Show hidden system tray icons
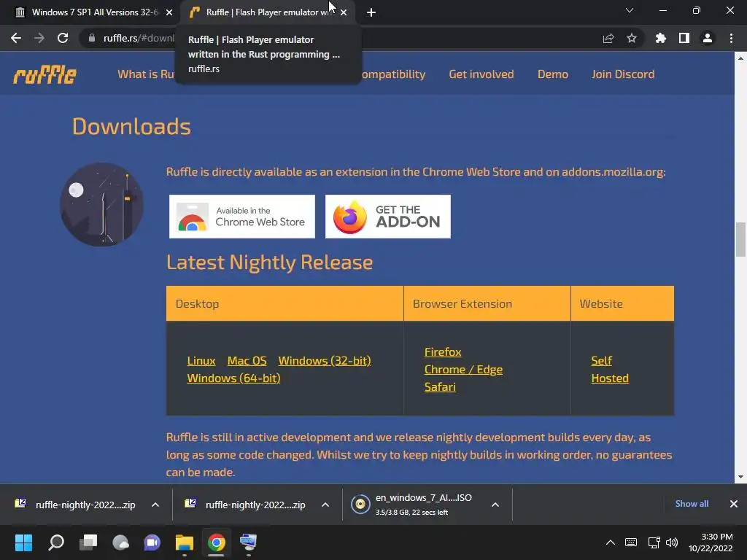 click(x=611, y=542)
